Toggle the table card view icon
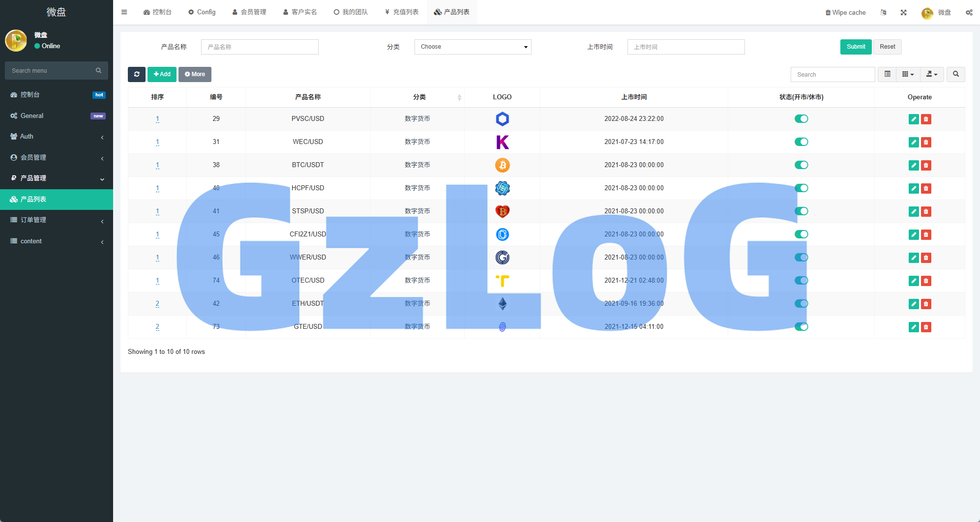This screenshot has height=522, width=980. (887, 74)
